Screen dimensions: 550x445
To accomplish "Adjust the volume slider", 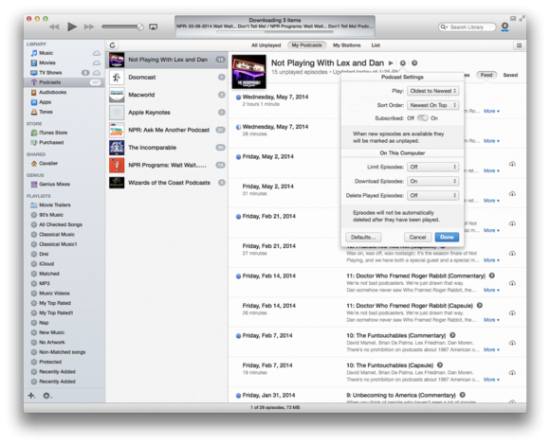I will click(122, 27).
